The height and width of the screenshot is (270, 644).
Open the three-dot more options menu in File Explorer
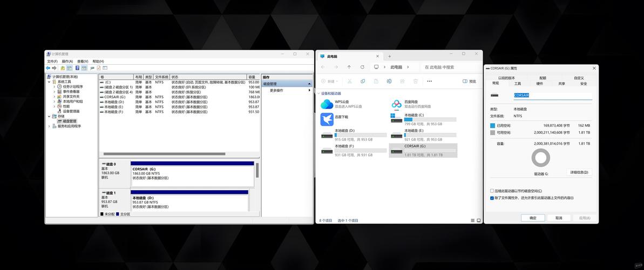[430, 82]
